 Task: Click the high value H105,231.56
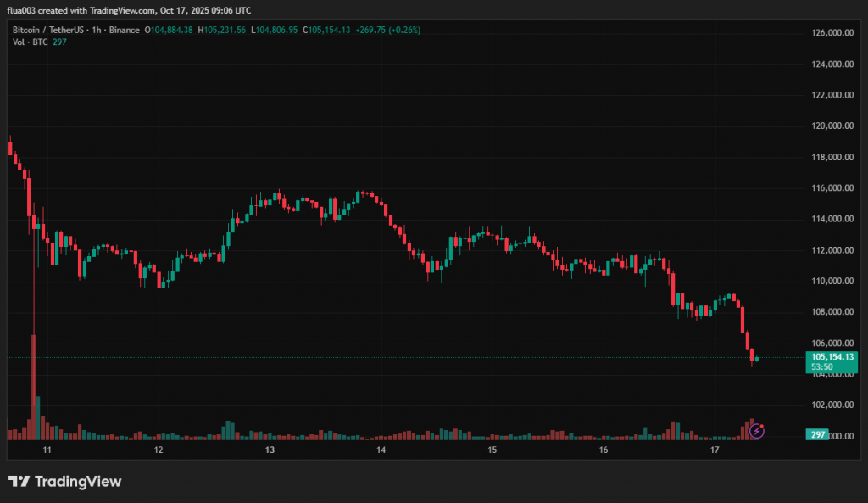[223, 30]
